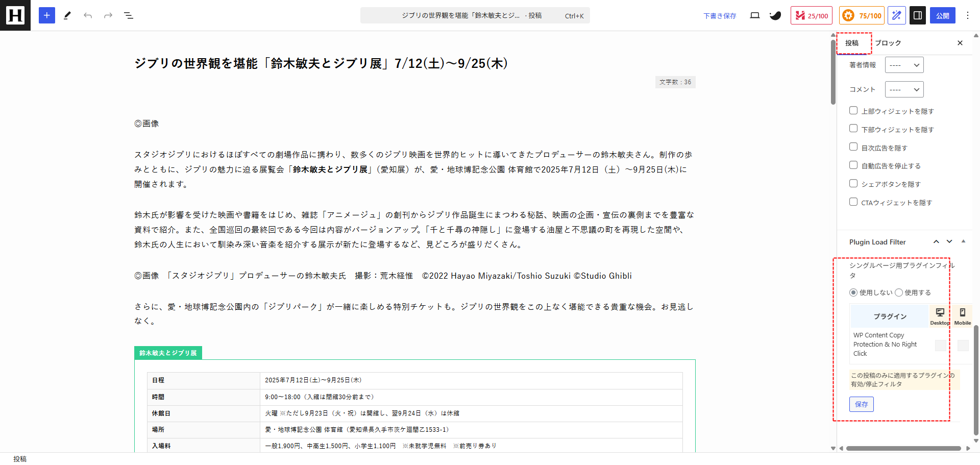This screenshot has width=980, height=465.
Task: Open the preview device icon
Action: tap(755, 15)
